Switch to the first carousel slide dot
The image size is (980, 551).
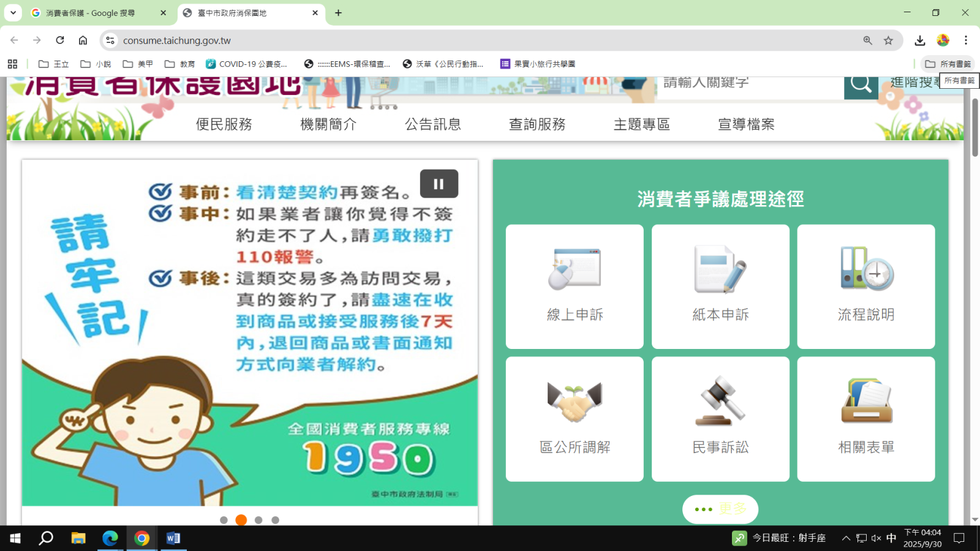point(224,520)
